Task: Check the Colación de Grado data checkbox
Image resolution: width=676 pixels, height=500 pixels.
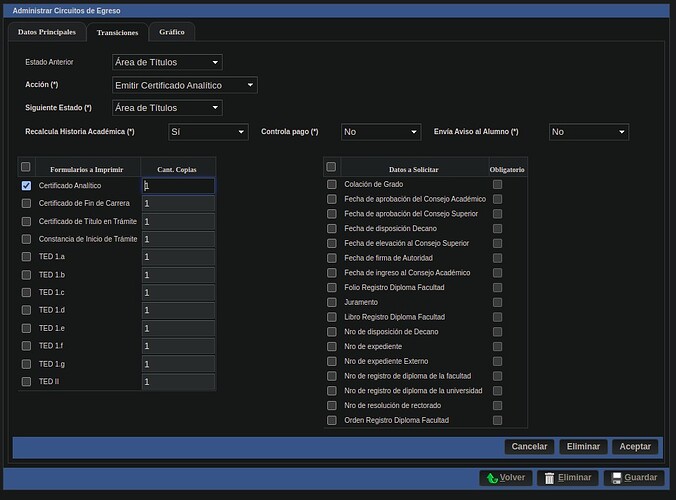Action: coord(332,184)
